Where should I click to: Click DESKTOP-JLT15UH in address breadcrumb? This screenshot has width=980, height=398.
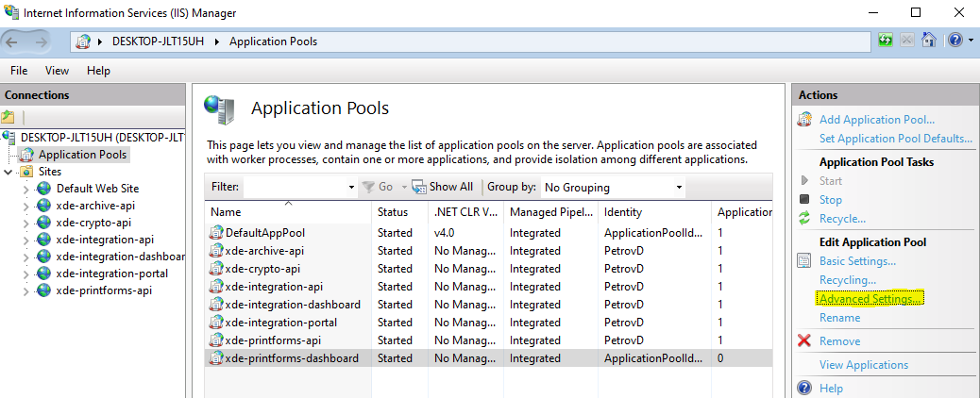[160, 41]
